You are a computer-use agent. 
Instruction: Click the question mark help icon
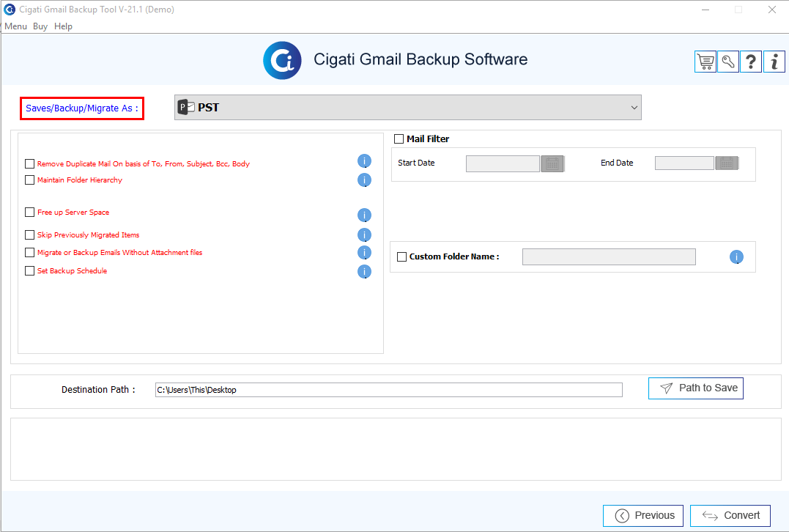coord(751,62)
